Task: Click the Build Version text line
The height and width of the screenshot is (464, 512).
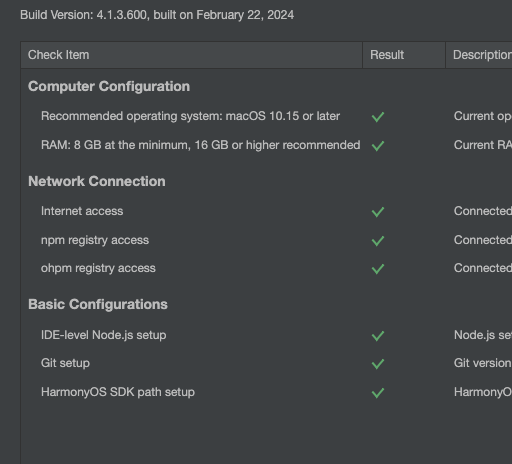Action: [157, 15]
